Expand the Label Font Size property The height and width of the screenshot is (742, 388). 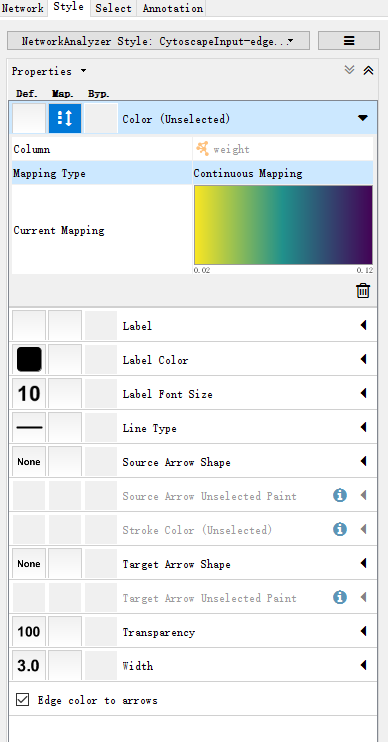click(363, 393)
